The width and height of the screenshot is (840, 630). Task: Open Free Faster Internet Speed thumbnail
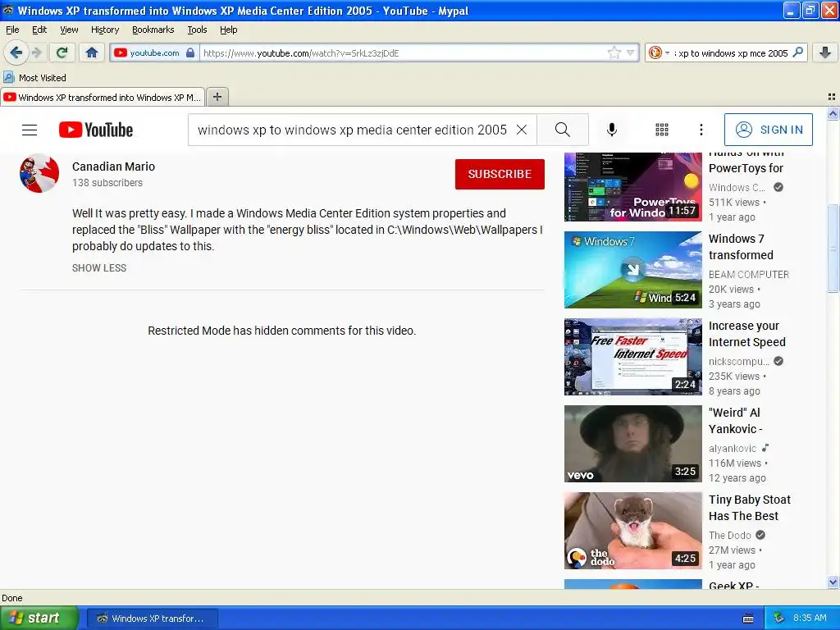click(x=632, y=357)
